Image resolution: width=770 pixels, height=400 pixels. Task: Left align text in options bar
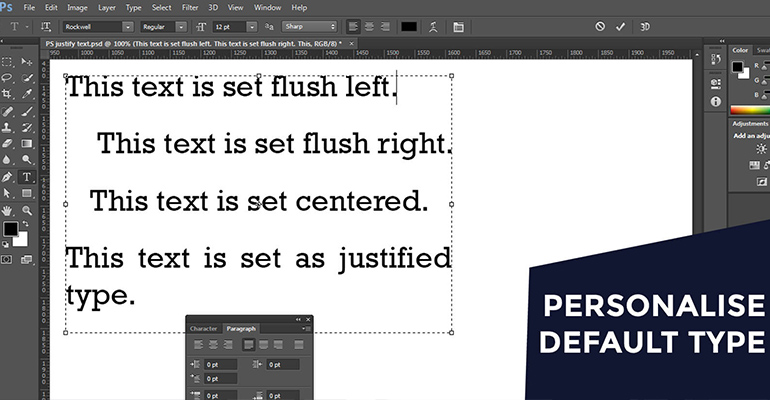point(353,27)
